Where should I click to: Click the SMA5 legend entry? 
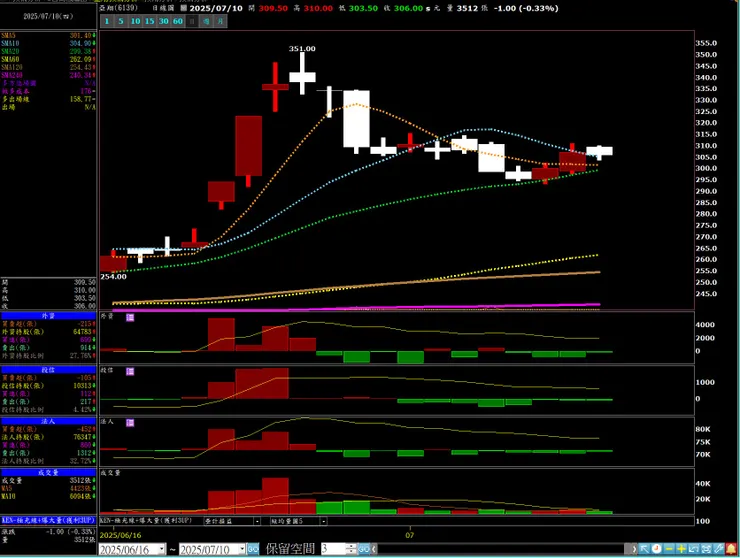pyautogui.click(x=48, y=35)
